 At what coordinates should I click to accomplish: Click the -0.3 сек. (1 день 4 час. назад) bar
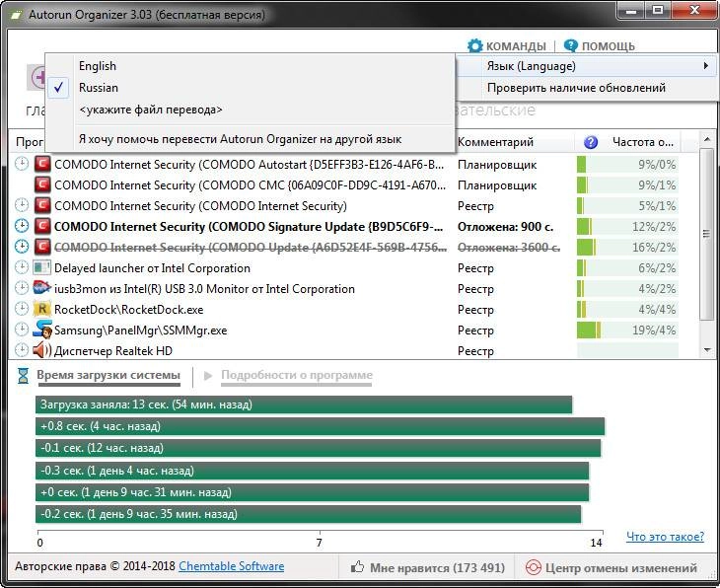[313, 471]
